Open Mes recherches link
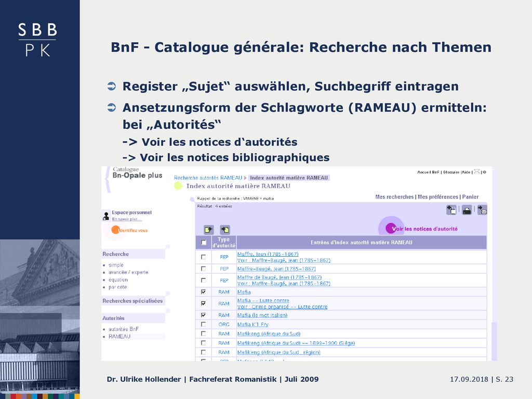Image resolution: width=532 pixels, height=399 pixels. click(394, 197)
